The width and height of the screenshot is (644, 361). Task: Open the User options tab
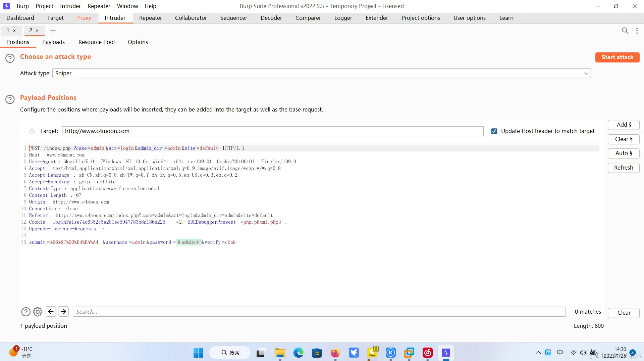point(470,18)
